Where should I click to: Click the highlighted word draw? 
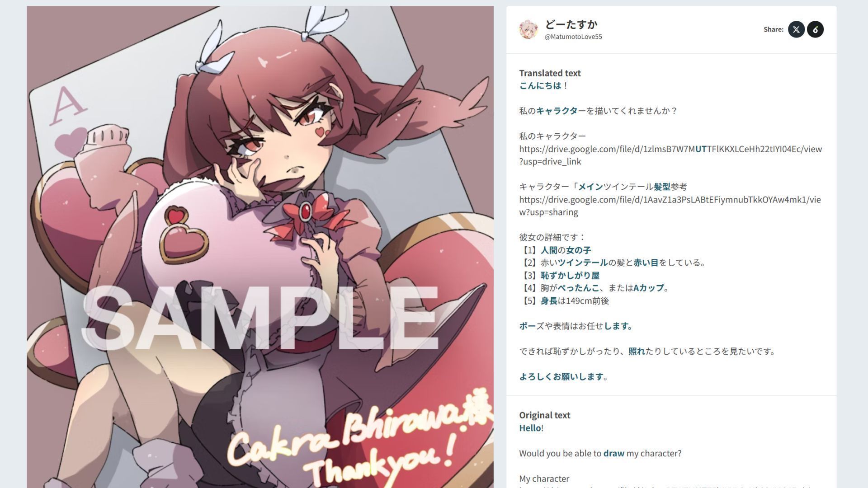point(613,453)
